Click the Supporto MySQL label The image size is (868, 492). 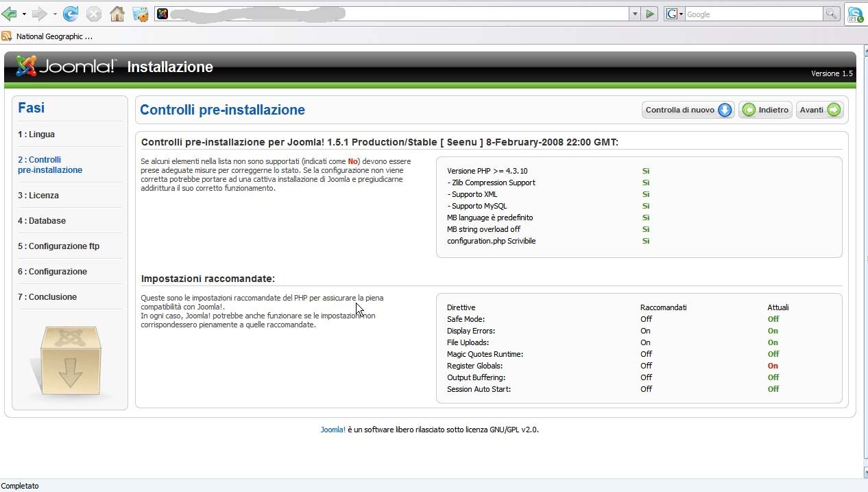pyautogui.click(x=477, y=206)
